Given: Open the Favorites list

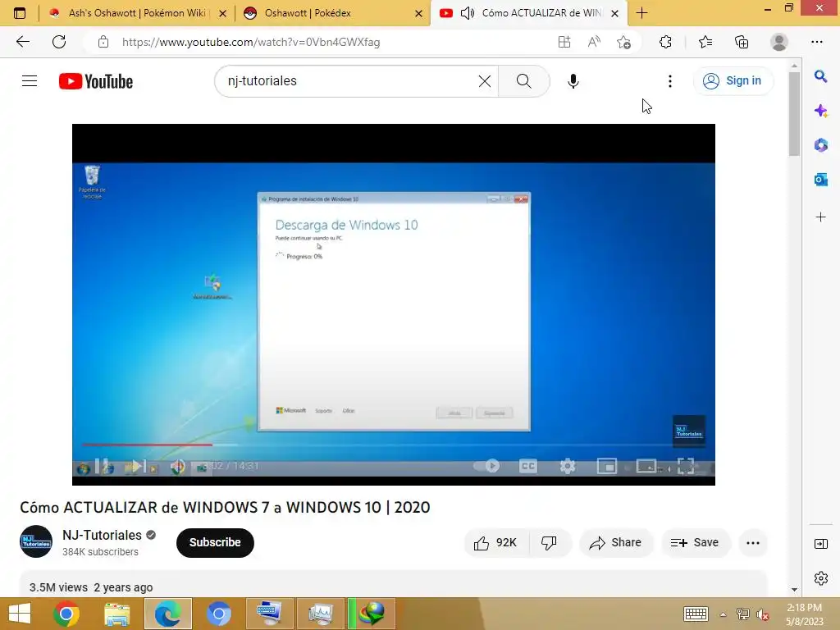Looking at the screenshot, I should tap(705, 42).
